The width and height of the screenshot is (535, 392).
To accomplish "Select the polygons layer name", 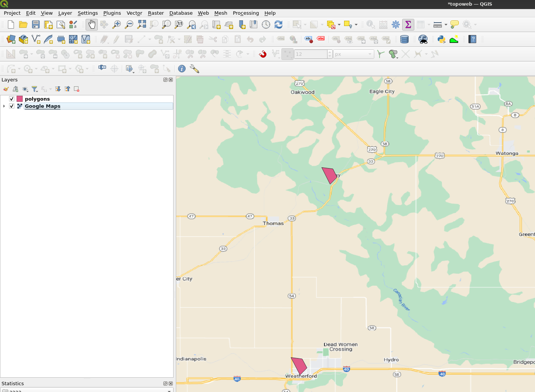I will pos(37,99).
